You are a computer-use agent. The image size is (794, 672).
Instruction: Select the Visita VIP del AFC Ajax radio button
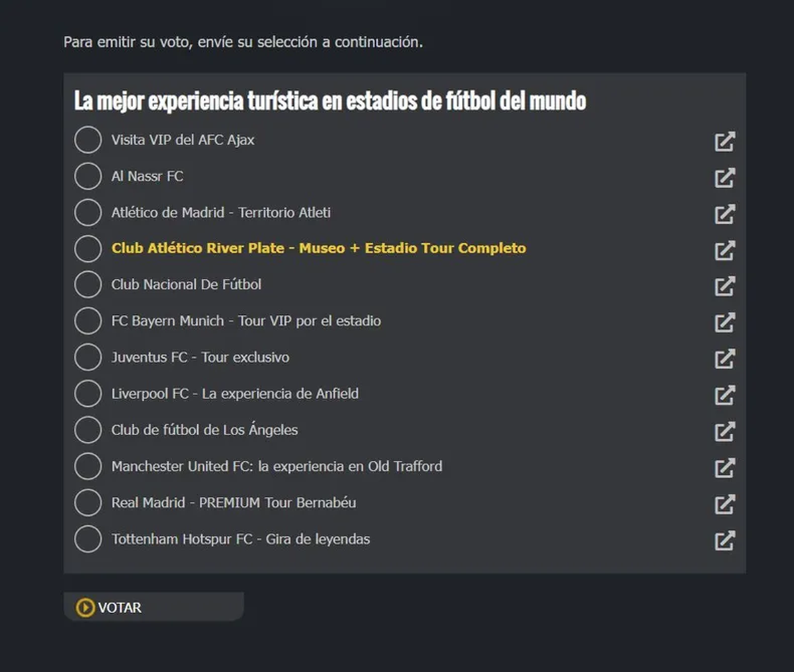point(88,140)
